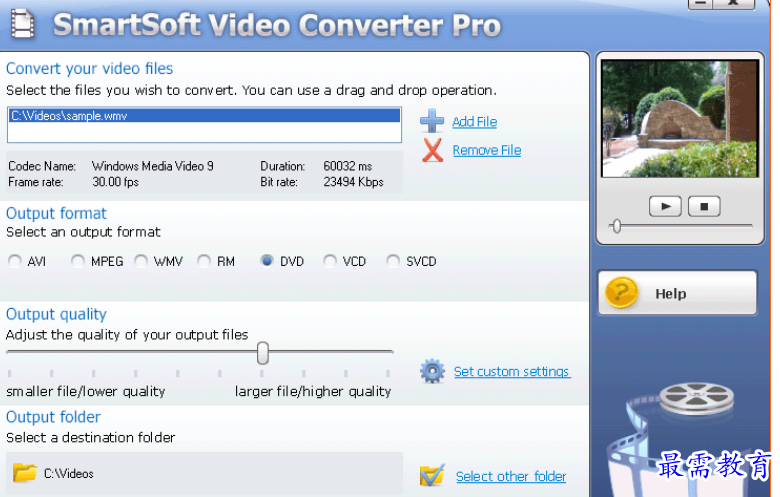The height and width of the screenshot is (497, 780).
Task: Stop the video preview
Action: (x=704, y=206)
